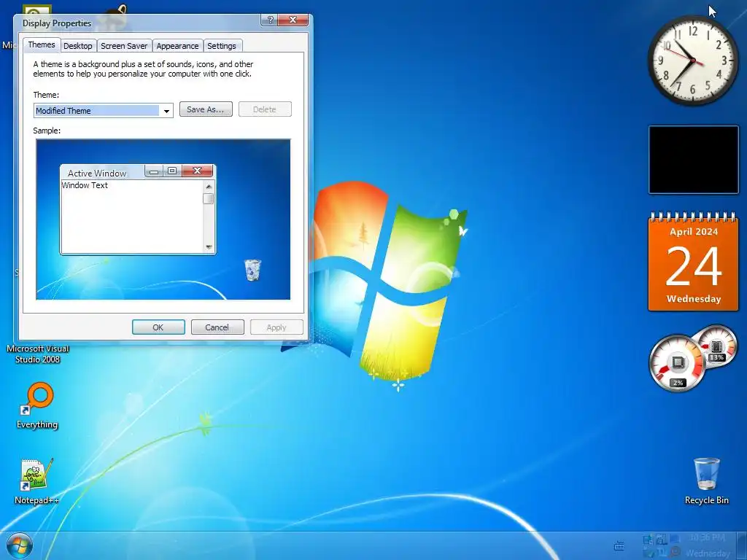Click the disabled Apply button
This screenshot has width=747, height=560.
pyautogui.click(x=276, y=327)
